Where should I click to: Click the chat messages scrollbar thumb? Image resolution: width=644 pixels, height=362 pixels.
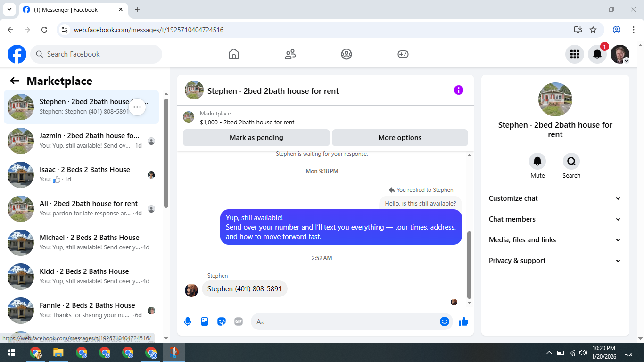469,265
